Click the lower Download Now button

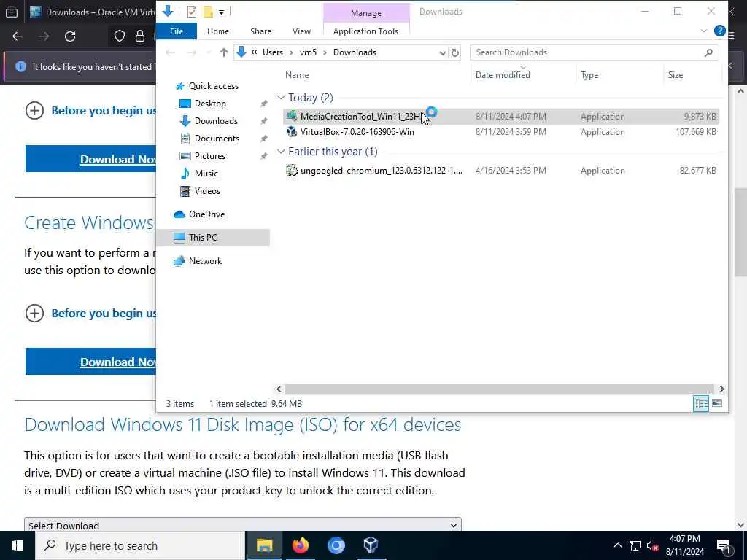tap(90, 362)
